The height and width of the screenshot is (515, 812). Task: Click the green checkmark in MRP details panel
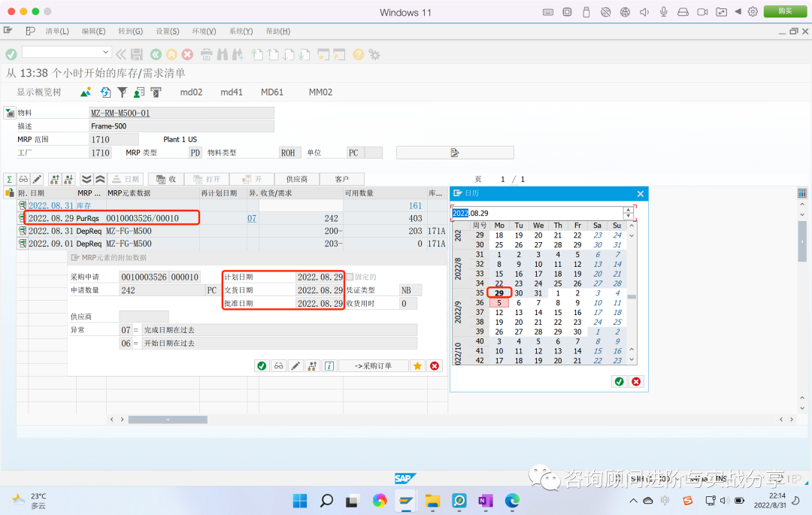coord(262,366)
